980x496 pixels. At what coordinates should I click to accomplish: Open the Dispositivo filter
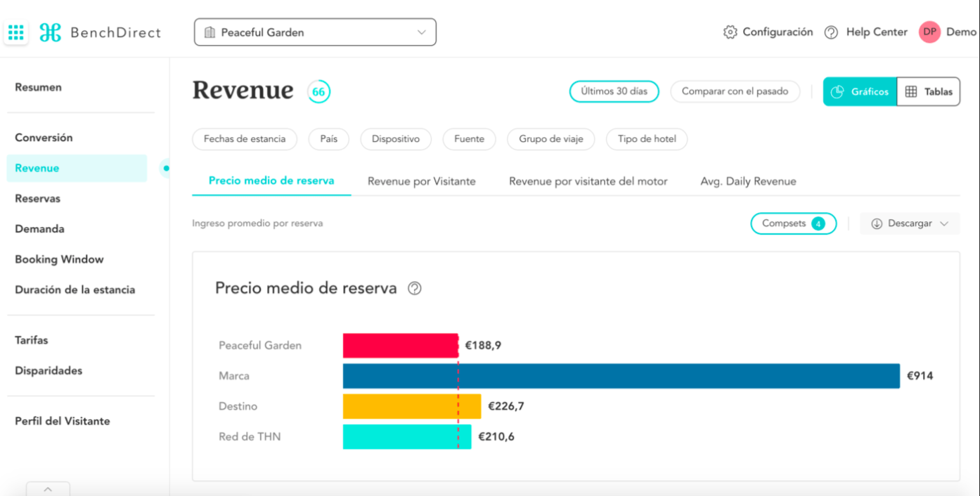[x=396, y=139]
